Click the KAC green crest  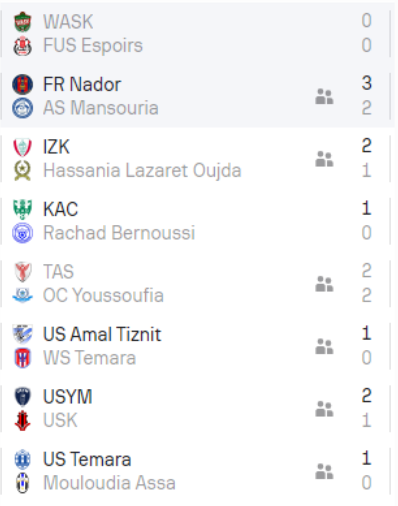[22, 209]
